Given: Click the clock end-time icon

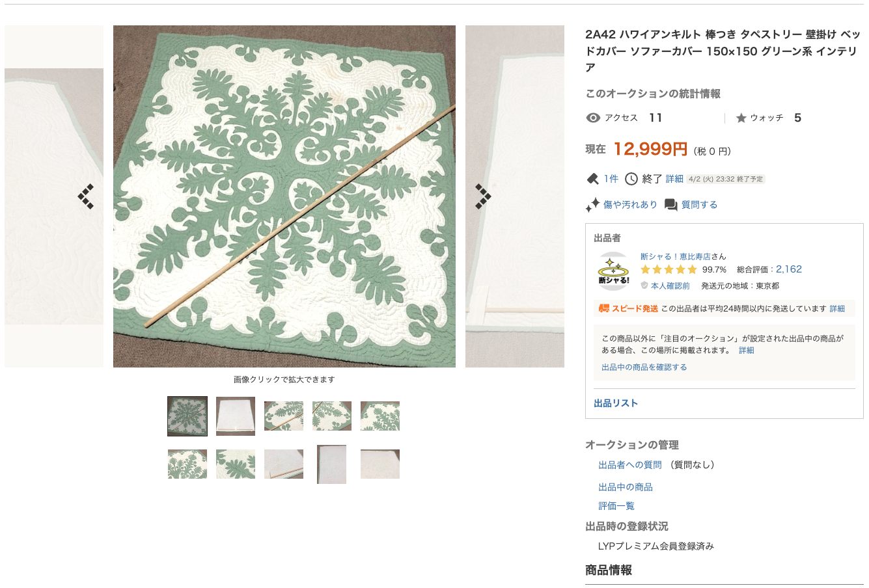Looking at the screenshot, I should click(x=631, y=179).
